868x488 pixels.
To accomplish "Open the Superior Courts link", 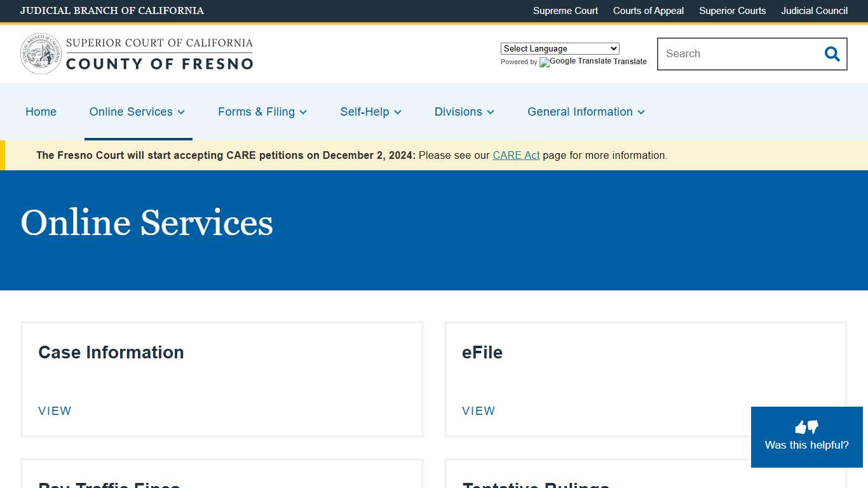I will (x=732, y=11).
